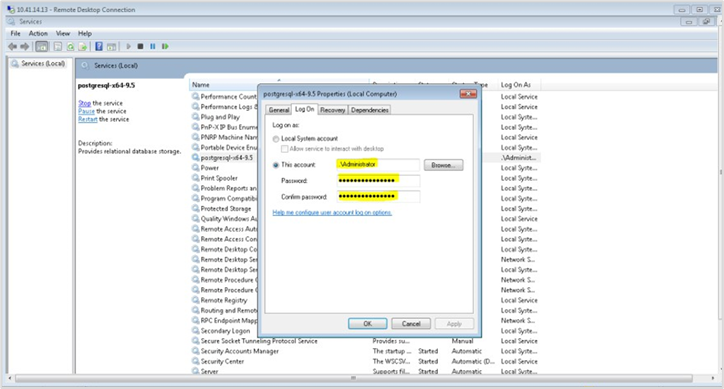The width and height of the screenshot is (724, 389).
Task: Click the Stop Service square icon
Action: tap(140, 47)
